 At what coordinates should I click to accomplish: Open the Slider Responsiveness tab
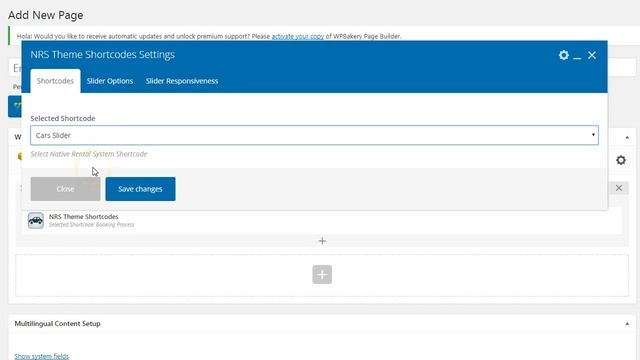point(182,81)
